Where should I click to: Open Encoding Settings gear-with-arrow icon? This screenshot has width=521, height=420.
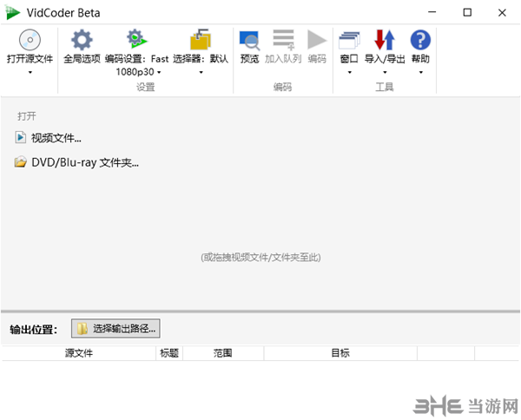(x=136, y=39)
